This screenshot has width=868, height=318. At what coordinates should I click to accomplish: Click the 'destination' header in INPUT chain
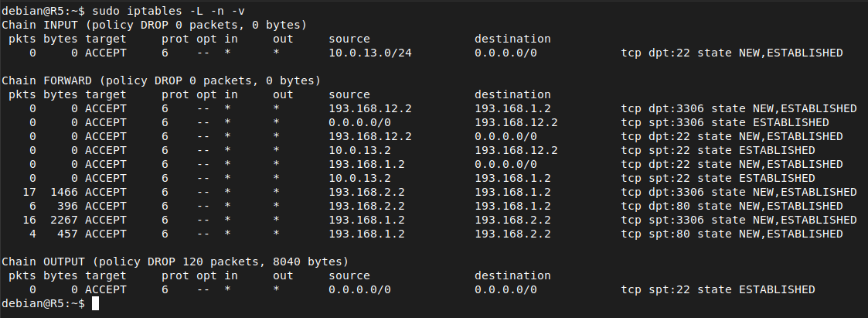pos(512,39)
